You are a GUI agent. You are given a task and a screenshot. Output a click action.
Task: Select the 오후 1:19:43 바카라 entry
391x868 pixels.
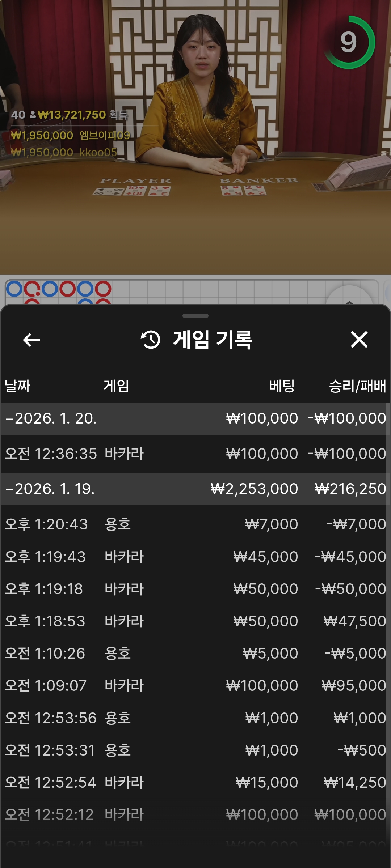pyautogui.click(x=195, y=557)
